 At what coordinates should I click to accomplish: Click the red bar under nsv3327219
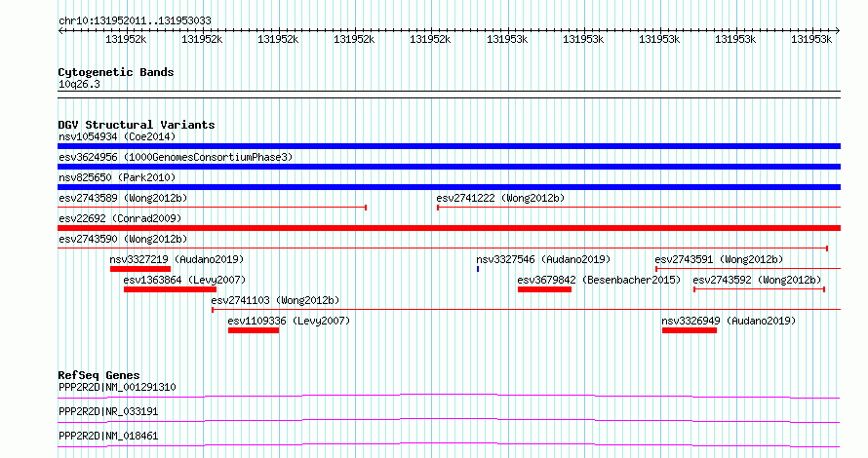click(x=140, y=269)
